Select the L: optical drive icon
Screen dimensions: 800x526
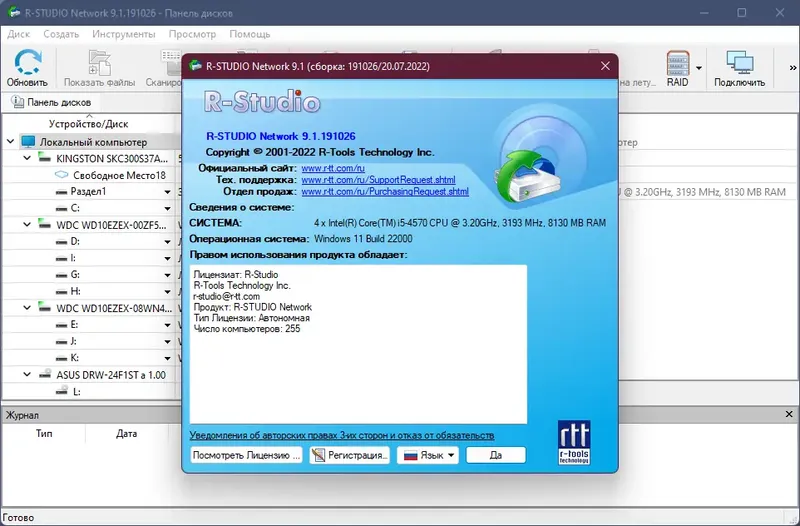tap(62, 390)
